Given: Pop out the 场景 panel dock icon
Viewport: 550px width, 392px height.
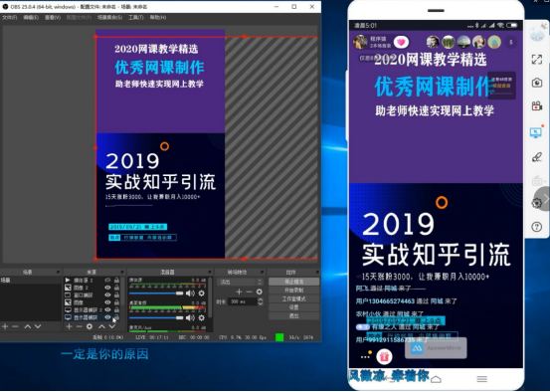Looking at the screenshot, I should 58,272.
